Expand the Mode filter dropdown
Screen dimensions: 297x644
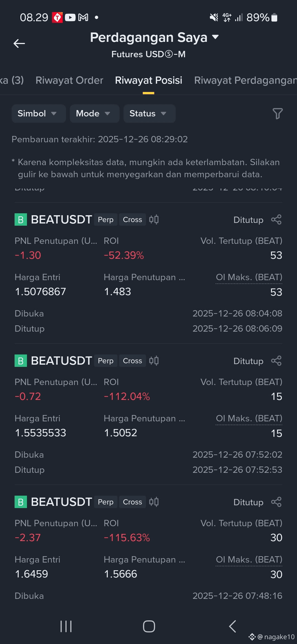click(95, 113)
